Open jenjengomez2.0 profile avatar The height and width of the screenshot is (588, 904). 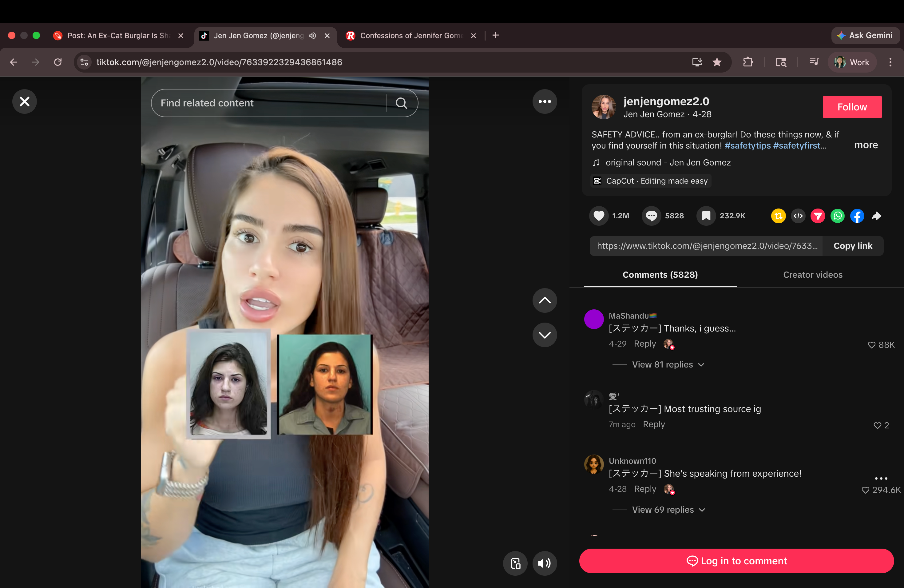[604, 107]
